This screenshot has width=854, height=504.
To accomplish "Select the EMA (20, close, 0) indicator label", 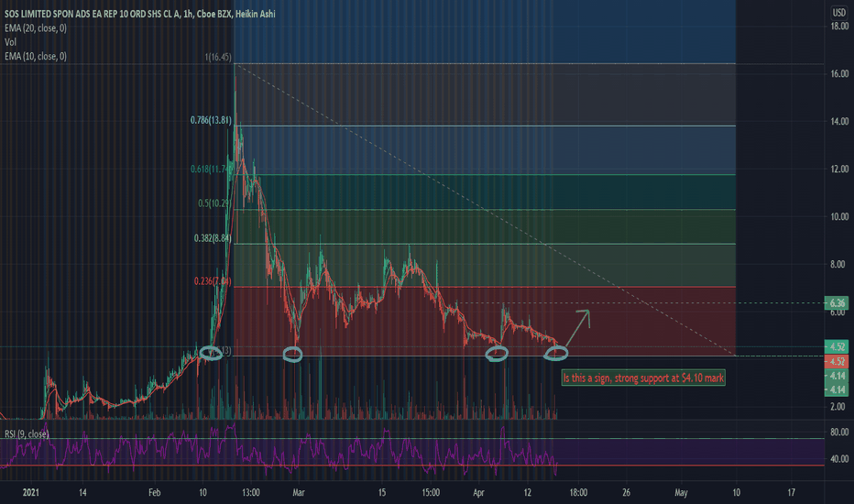I will [x=36, y=27].
